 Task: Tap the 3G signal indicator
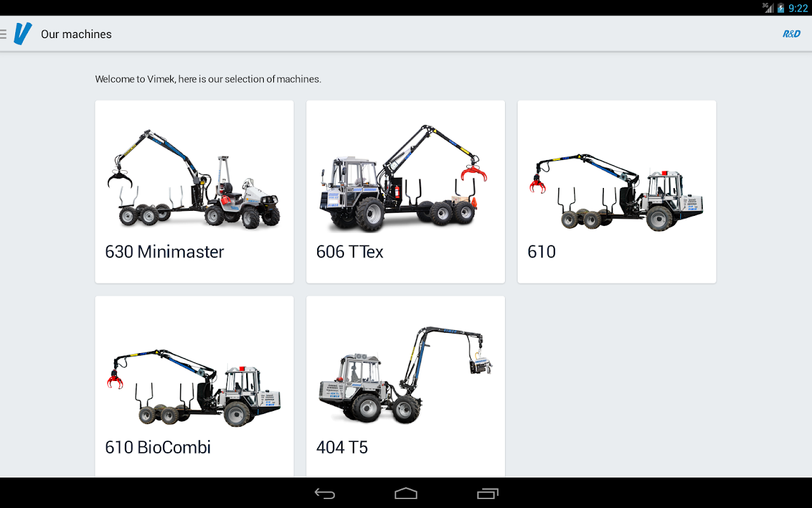(x=768, y=8)
